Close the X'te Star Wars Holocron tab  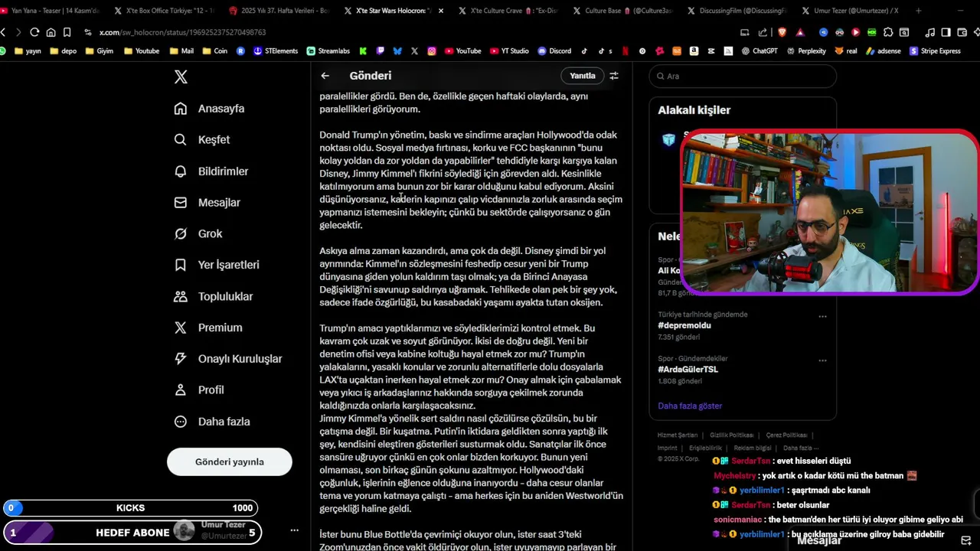tap(440, 11)
